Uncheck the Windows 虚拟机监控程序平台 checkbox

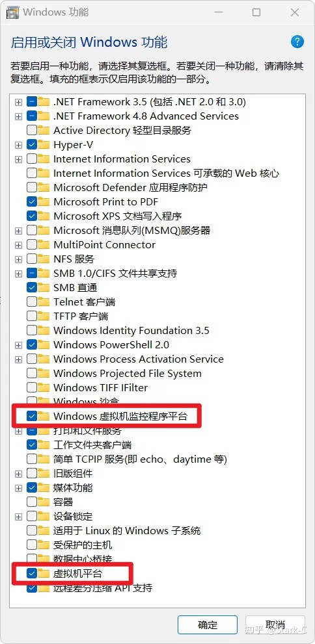pyautogui.click(x=32, y=416)
